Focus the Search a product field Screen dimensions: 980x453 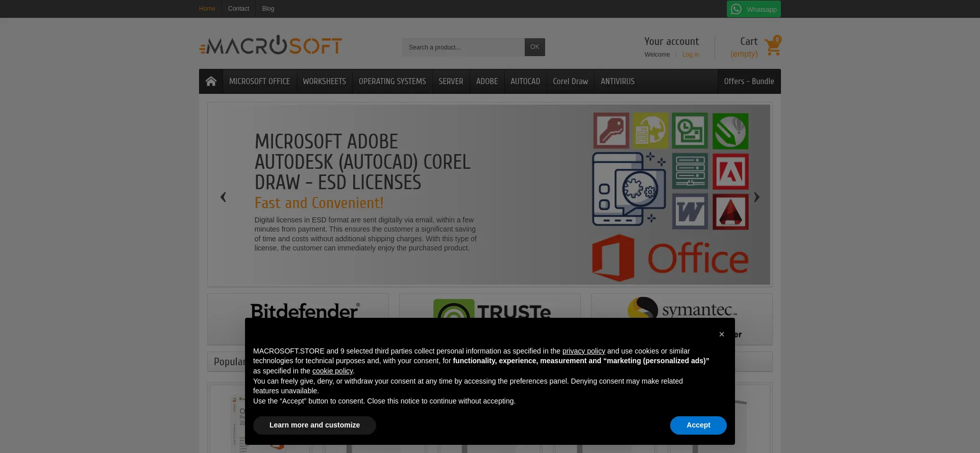463,47
